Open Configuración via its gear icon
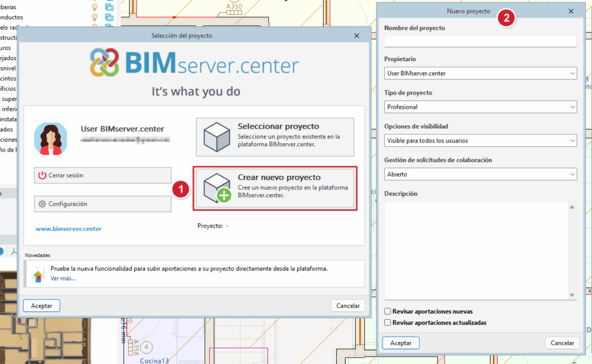 [x=42, y=204]
